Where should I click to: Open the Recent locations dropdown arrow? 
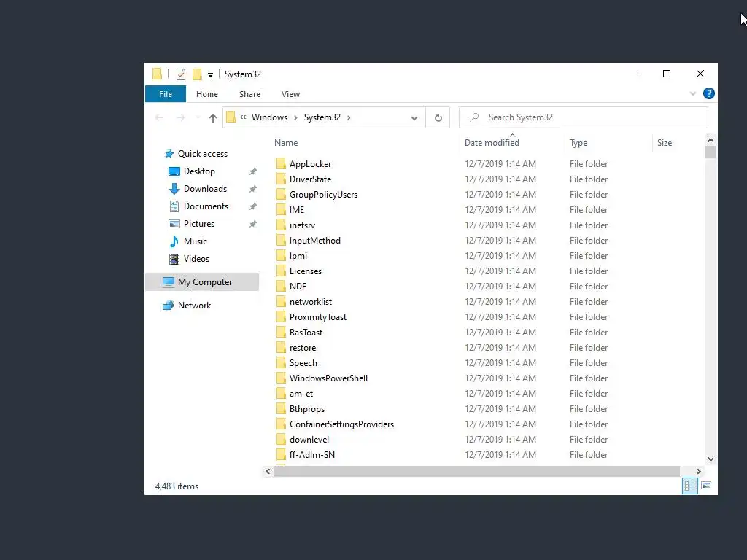point(198,117)
